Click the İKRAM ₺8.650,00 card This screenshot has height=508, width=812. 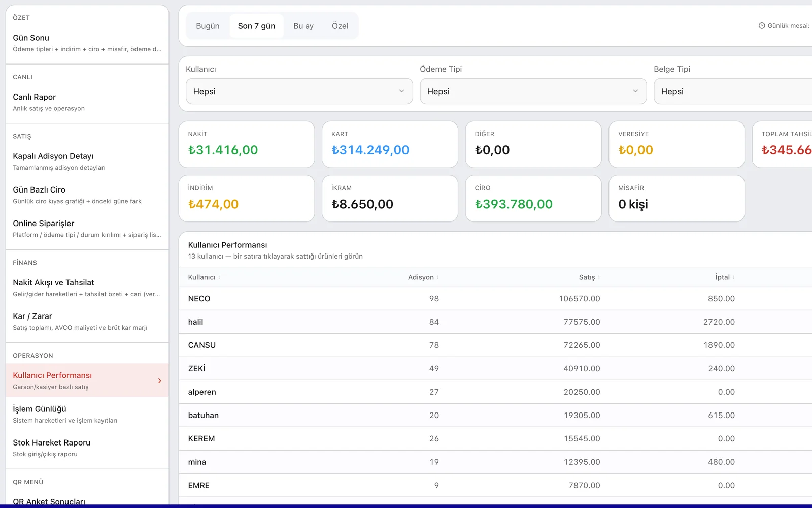point(390,199)
